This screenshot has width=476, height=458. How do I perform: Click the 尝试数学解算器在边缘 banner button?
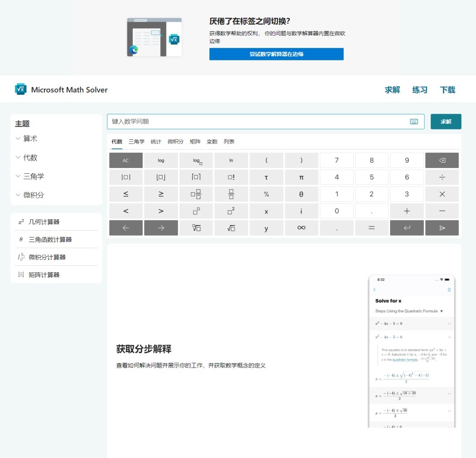coord(276,54)
